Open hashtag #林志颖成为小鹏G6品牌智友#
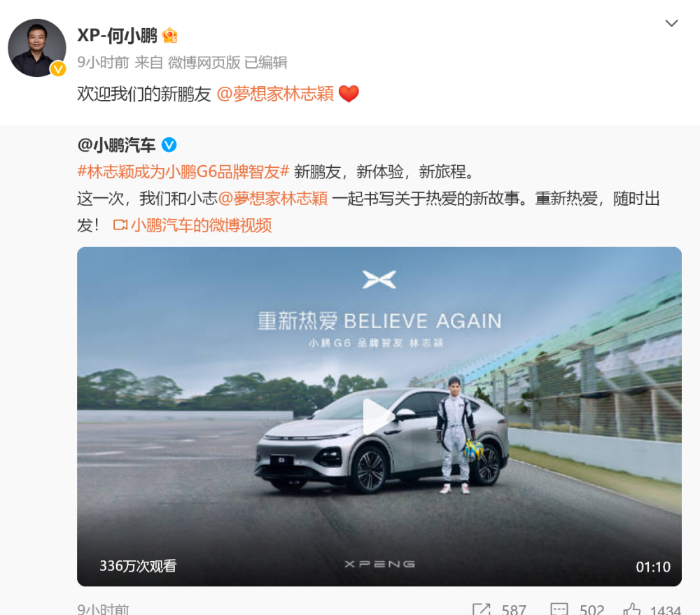Image resolution: width=700 pixels, height=615 pixels. click(183, 172)
